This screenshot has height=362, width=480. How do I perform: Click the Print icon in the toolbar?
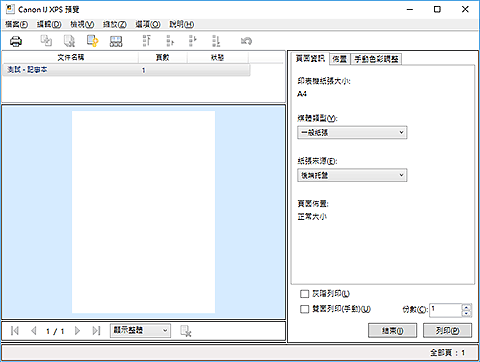click(16, 41)
